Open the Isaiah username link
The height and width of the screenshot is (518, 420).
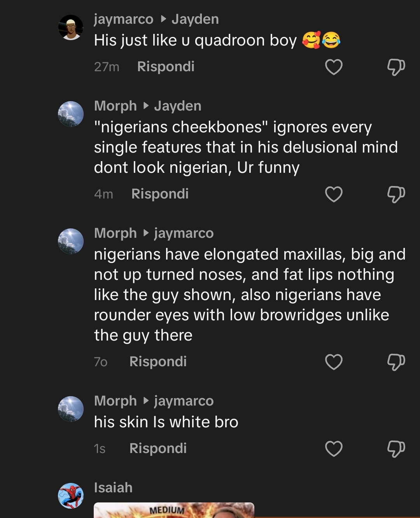coord(113,488)
